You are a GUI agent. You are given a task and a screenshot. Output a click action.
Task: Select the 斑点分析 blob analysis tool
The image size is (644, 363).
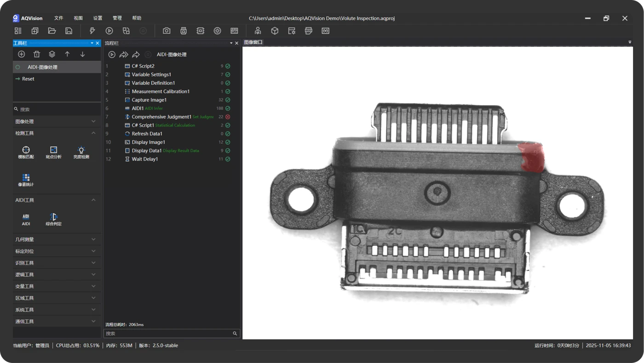[53, 153]
